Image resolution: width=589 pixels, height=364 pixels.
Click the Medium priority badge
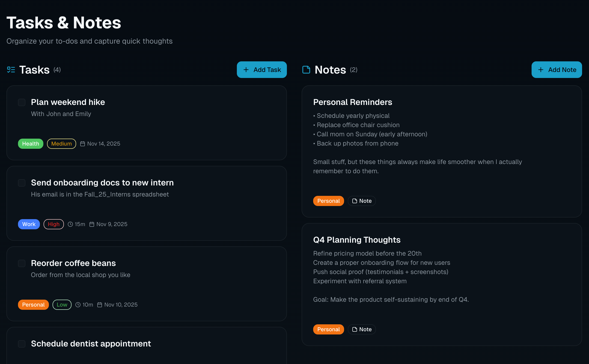coord(61,144)
